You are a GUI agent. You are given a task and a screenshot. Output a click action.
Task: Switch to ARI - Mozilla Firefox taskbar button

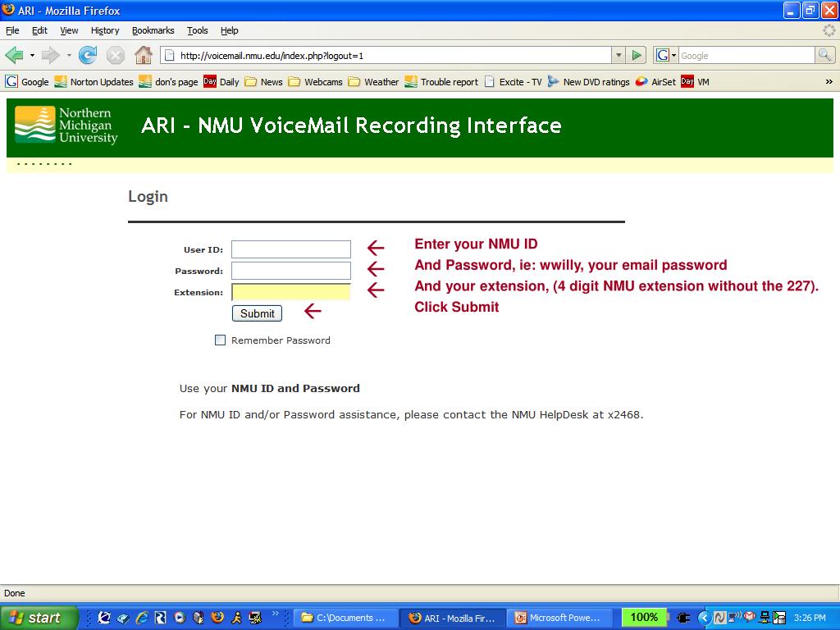click(x=453, y=618)
